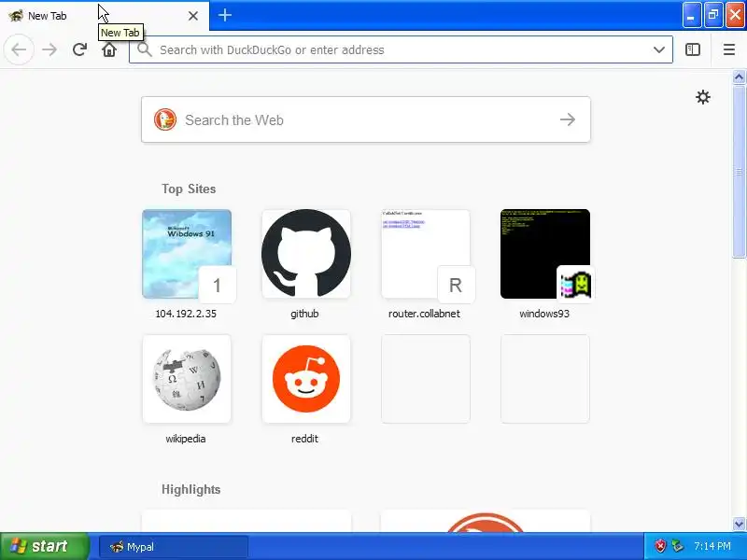Go back with the back arrow button
This screenshot has height=560, width=747.
tap(19, 49)
